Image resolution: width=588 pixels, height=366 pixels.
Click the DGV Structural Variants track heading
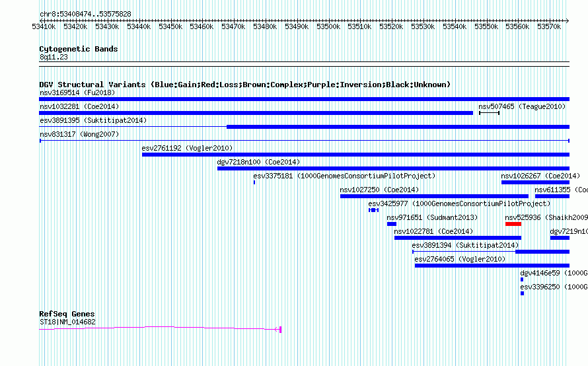coord(244,85)
